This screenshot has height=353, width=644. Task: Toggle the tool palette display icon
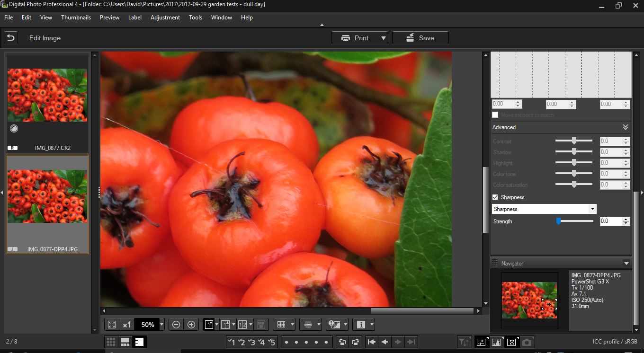(481, 342)
